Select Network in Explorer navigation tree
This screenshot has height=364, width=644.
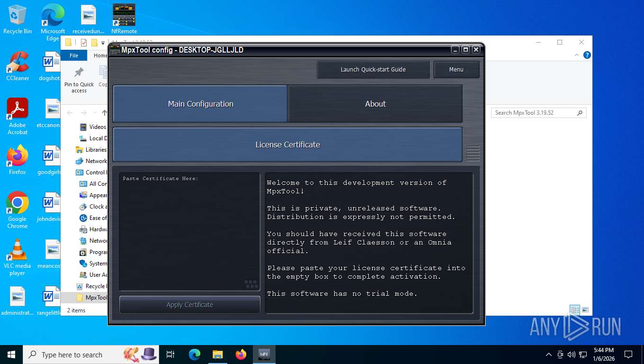pyautogui.click(x=91, y=161)
